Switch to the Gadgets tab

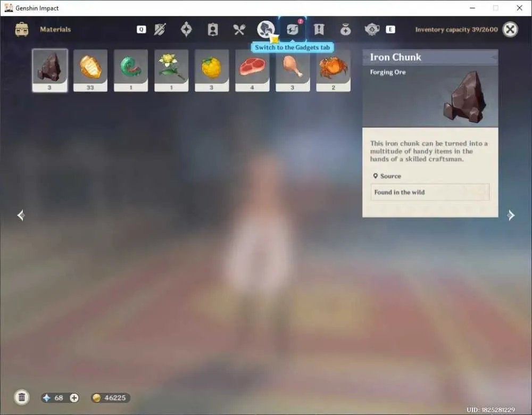click(292, 29)
